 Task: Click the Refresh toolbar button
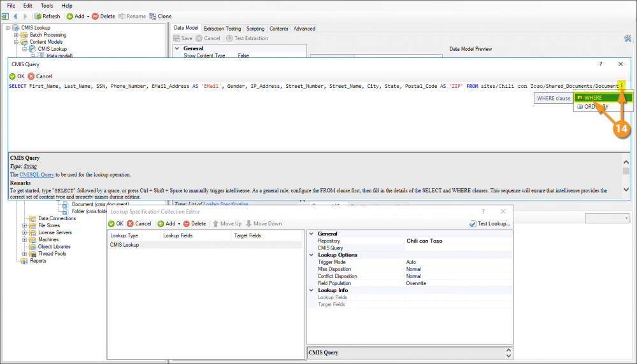47,17
